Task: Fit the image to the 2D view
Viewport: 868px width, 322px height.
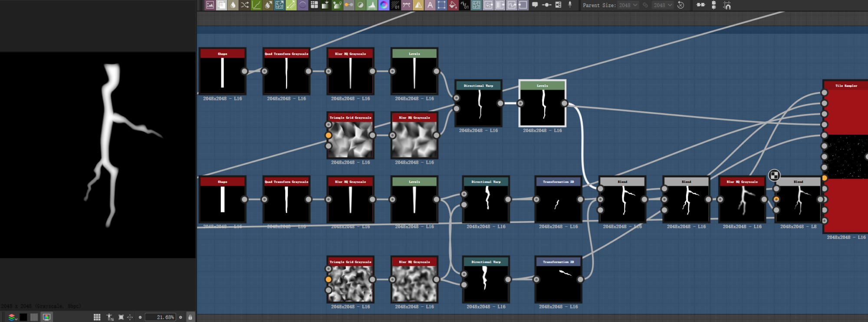Action: pos(121,317)
